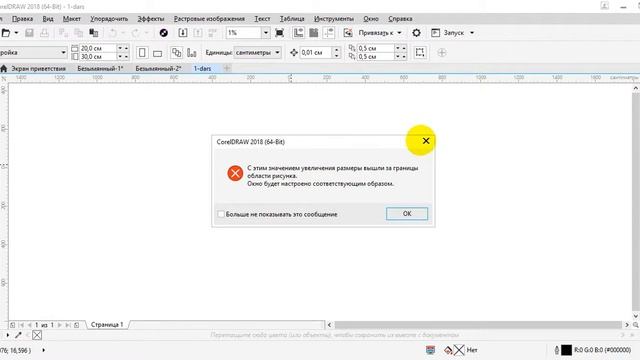Toggle the Show rulers icon
The image size is (640, 360).
tap(299, 33)
